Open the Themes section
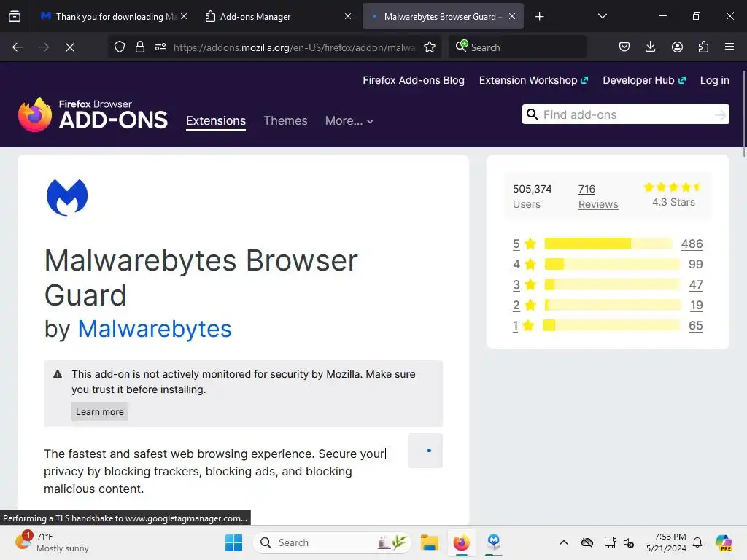This screenshot has height=560, width=747. pos(285,120)
